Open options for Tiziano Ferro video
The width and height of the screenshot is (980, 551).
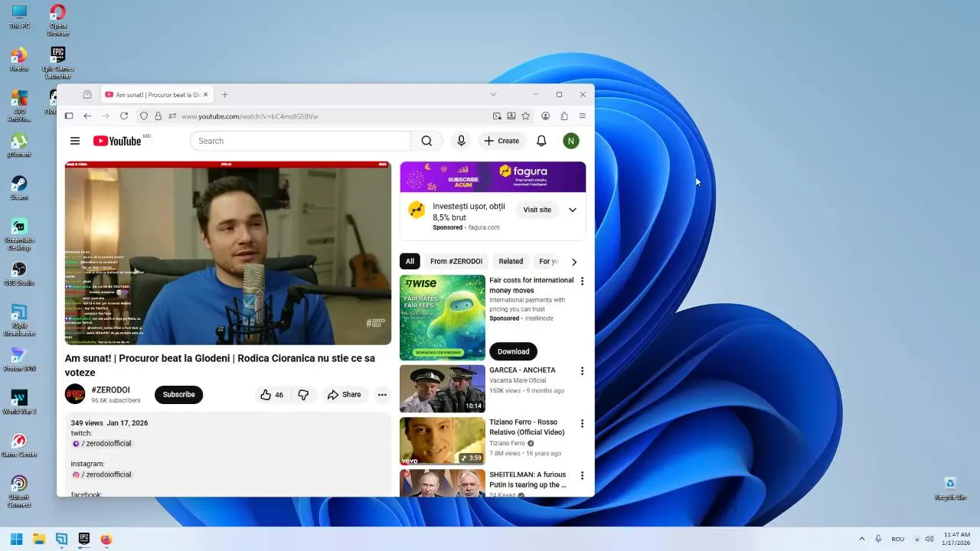582,423
